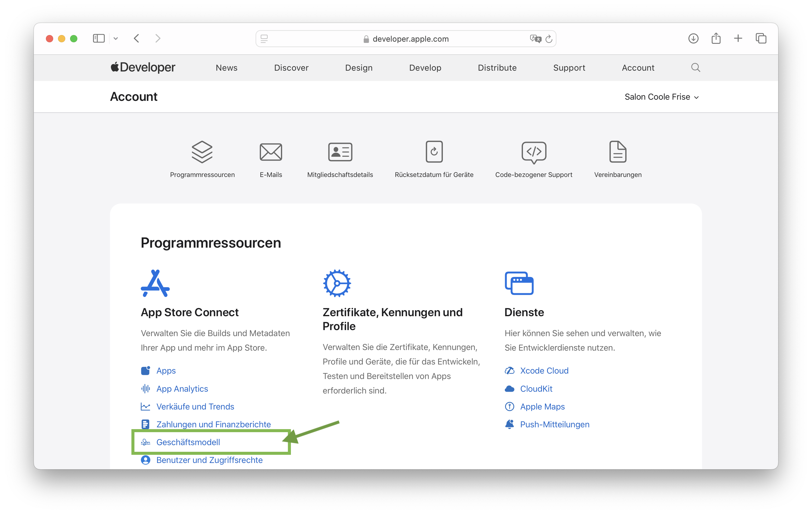Click the reader view icon in address bar
This screenshot has width=812, height=514.
264,39
